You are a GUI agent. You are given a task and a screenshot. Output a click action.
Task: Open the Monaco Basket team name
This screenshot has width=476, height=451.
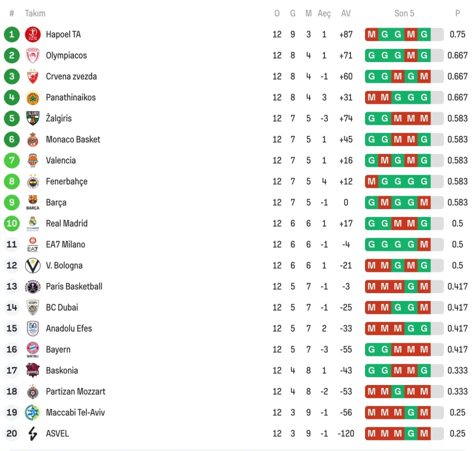point(73,139)
